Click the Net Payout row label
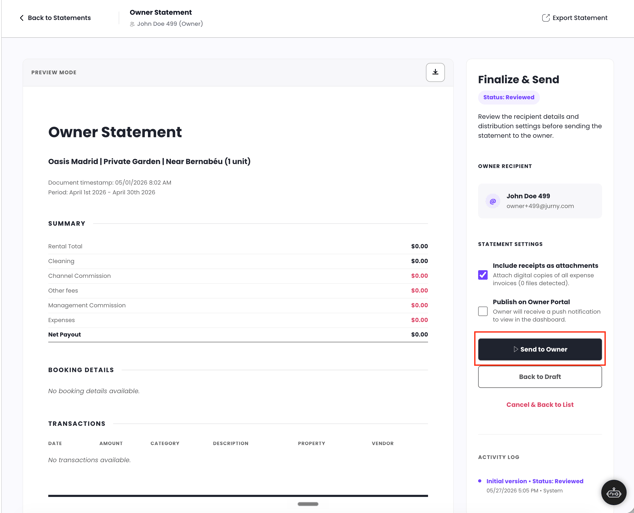 pos(64,335)
